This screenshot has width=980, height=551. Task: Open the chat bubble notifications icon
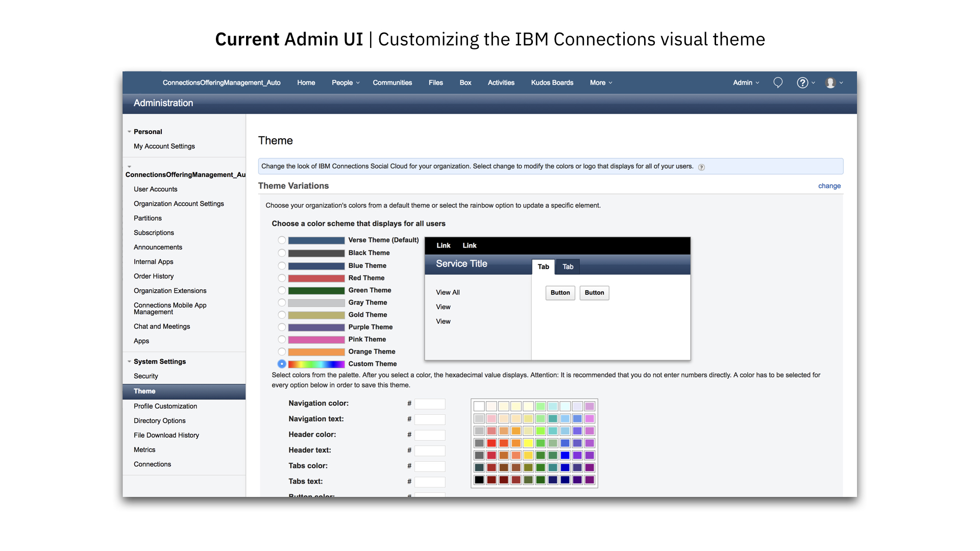778,83
